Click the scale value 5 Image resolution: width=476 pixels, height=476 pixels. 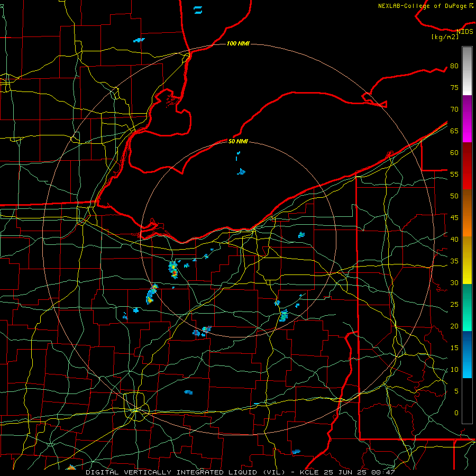[x=456, y=391]
